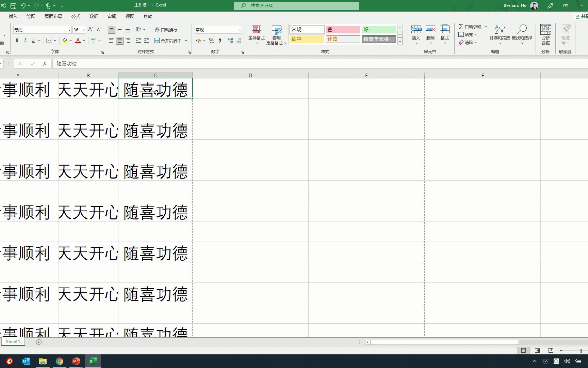Toggle bottom vertical alignment

(x=128, y=30)
